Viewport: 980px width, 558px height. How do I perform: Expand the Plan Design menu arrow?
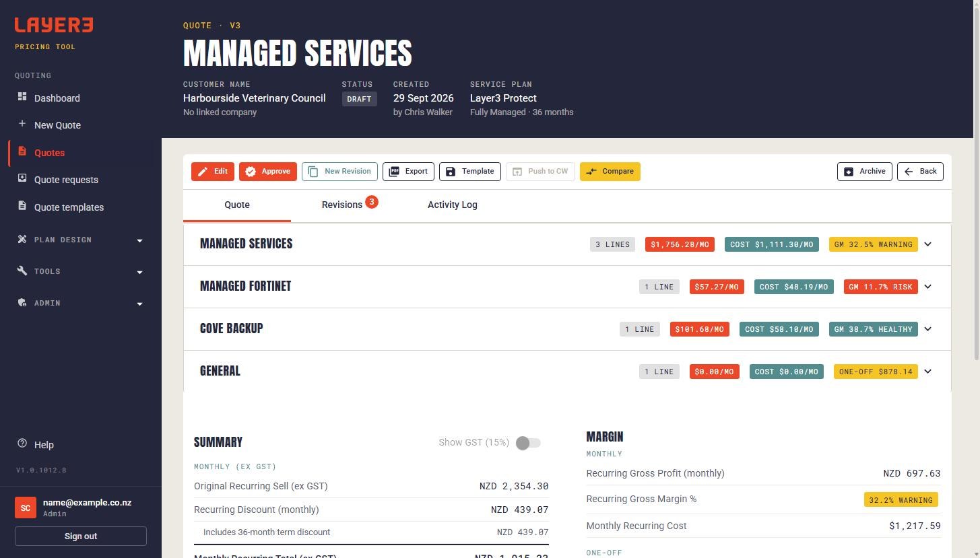pos(139,240)
